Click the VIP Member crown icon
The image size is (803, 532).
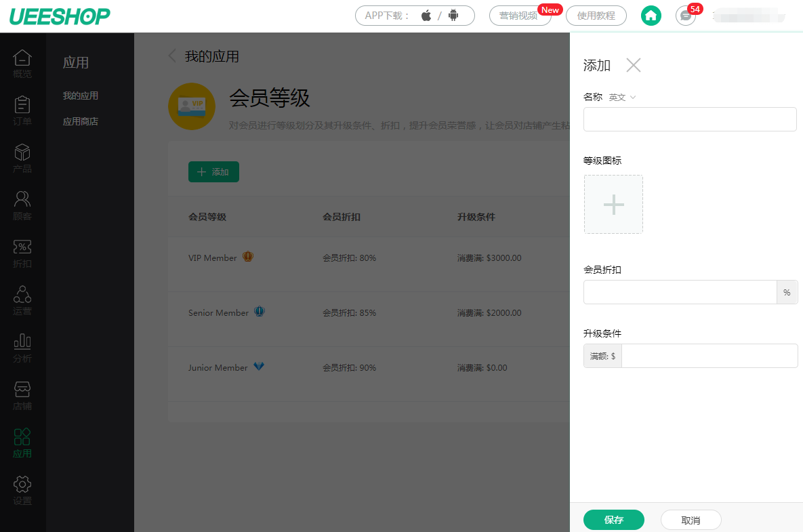(248, 257)
